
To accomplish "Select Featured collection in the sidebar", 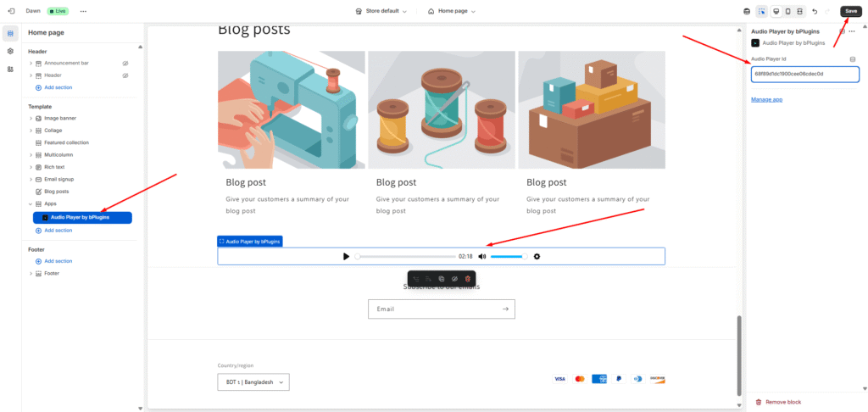I will [x=66, y=142].
